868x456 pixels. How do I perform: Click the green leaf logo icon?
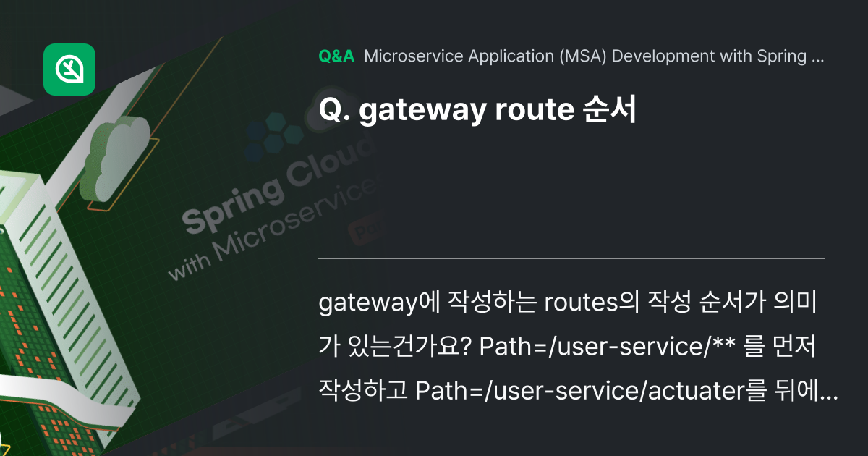pos(69,69)
